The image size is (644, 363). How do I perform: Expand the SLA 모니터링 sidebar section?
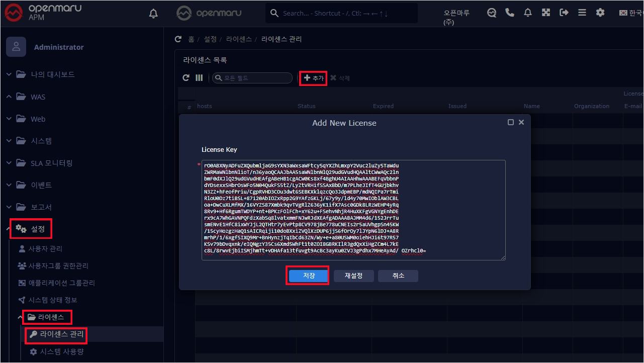click(51, 163)
